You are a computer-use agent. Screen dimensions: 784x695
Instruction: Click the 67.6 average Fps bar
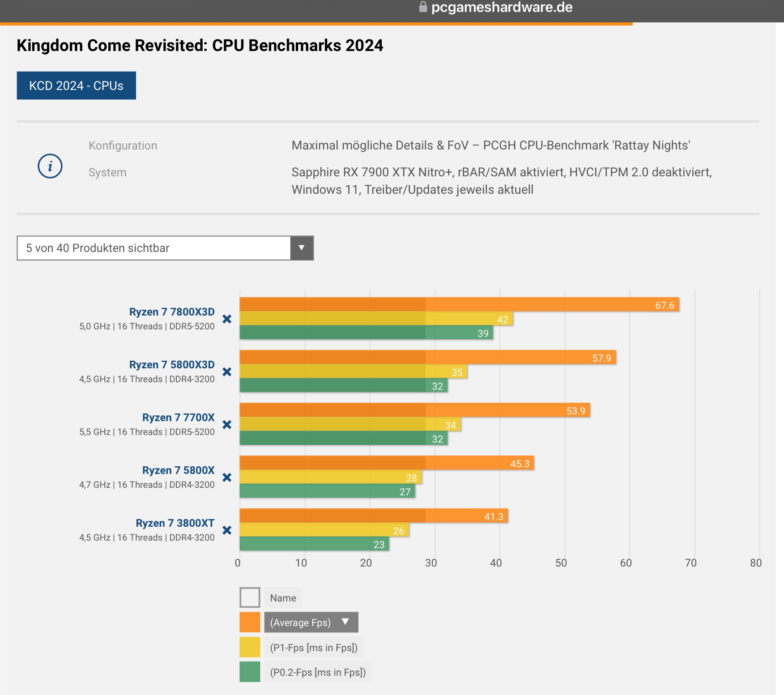tap(459, 304)
